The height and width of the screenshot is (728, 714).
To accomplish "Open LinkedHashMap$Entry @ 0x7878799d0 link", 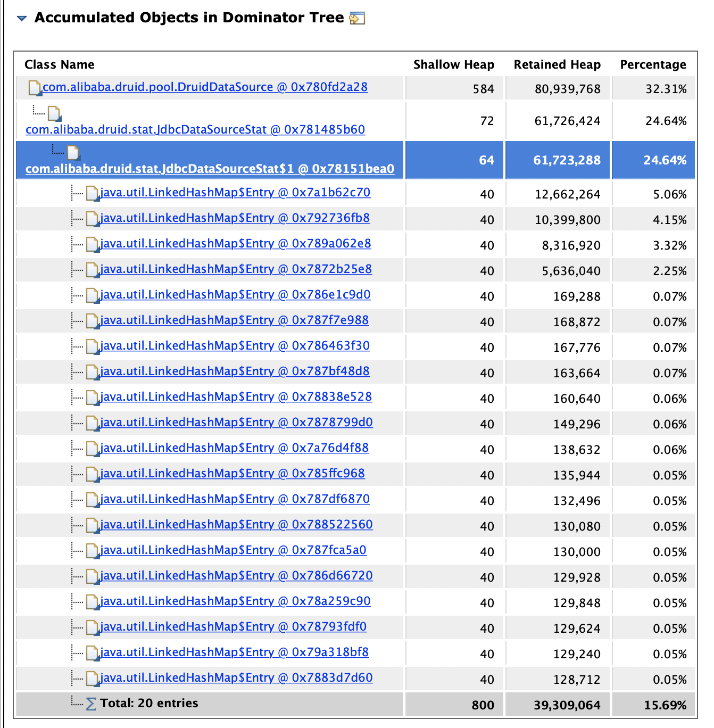I will [236, 422].
